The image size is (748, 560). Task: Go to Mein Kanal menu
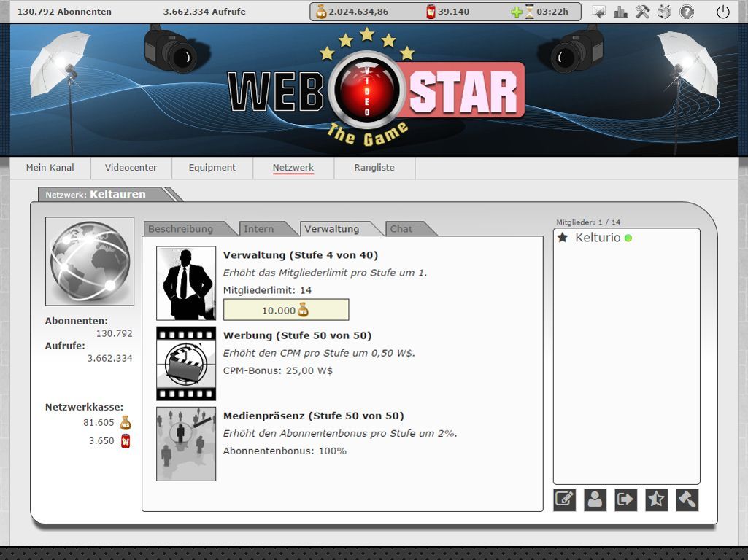pos(50,168)
